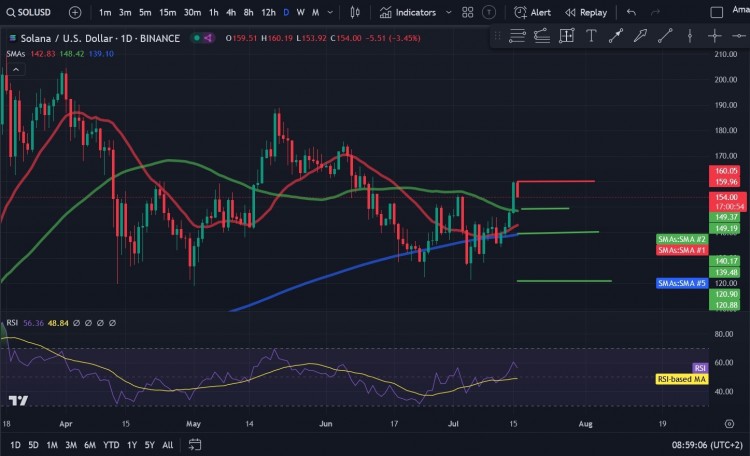Undo the last chart action
The height and width of the screenshot is (456, 750).
[x=631, y=12]
